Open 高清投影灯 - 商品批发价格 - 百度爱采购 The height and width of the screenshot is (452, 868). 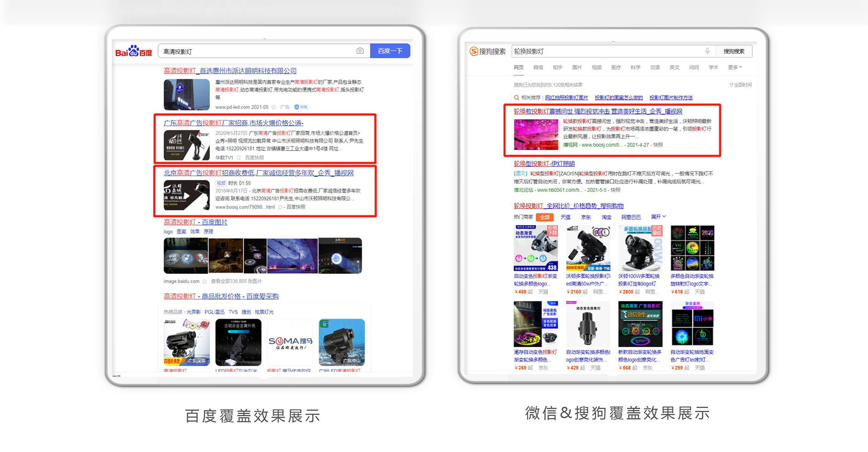[221, 297]
